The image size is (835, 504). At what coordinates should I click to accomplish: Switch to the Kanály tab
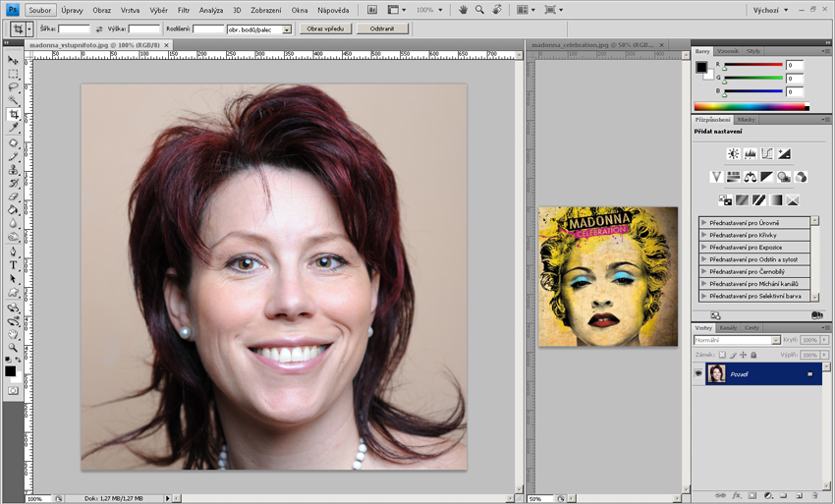point(728,327)
